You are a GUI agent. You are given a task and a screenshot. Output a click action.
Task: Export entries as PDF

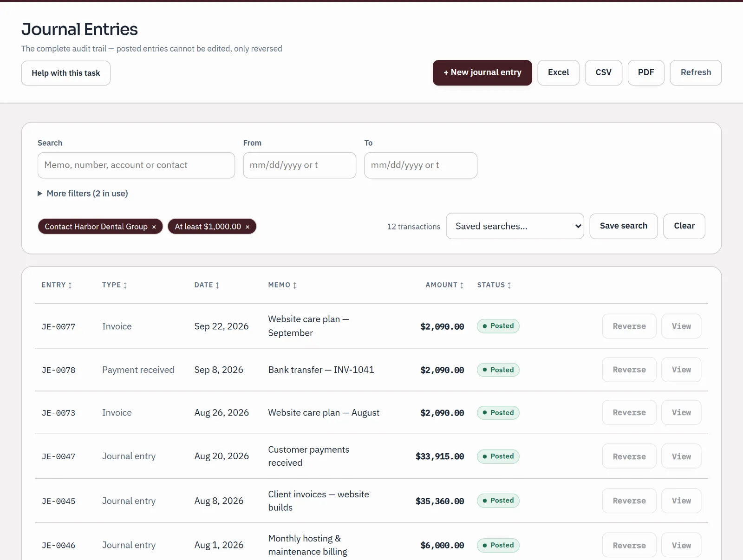coord(646,72)
